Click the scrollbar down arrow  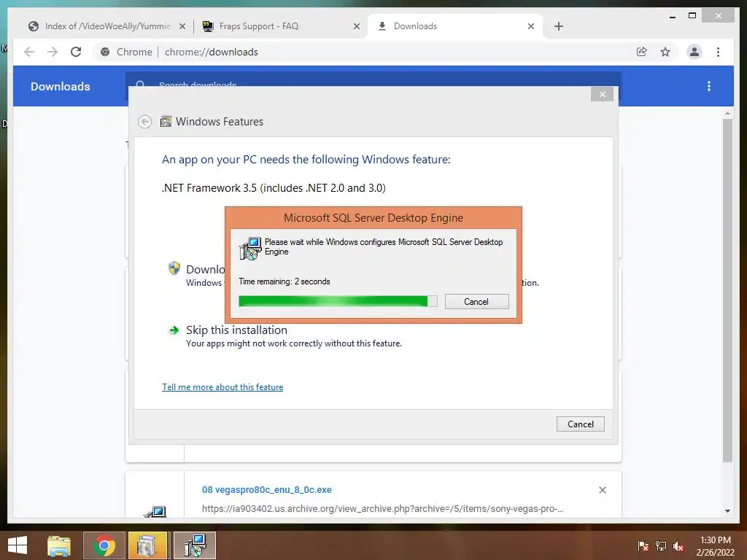pyautogui.click(x=727, y=511)
